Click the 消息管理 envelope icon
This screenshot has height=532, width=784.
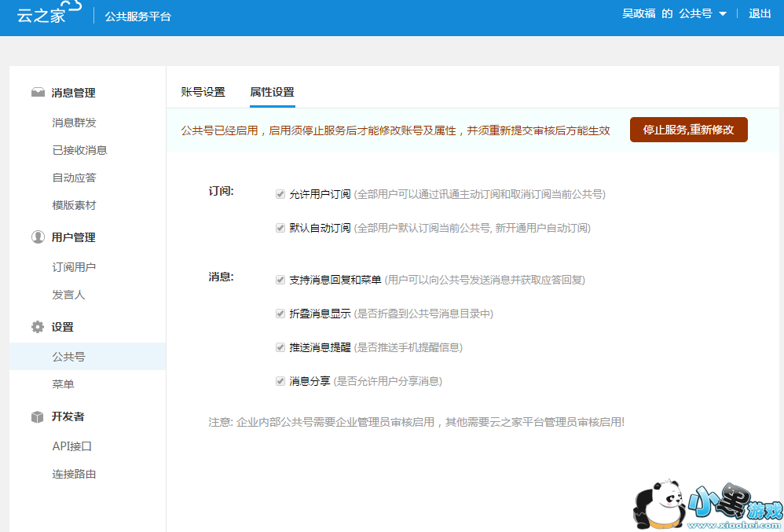click(38, 93)
